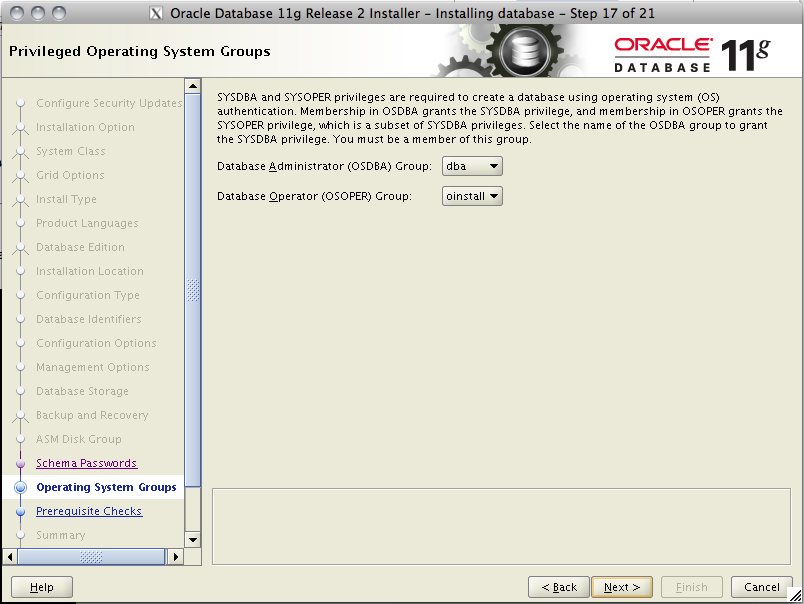
Task: Click the step marker beside Operating System Groups
Action: [x=22, y=487]
